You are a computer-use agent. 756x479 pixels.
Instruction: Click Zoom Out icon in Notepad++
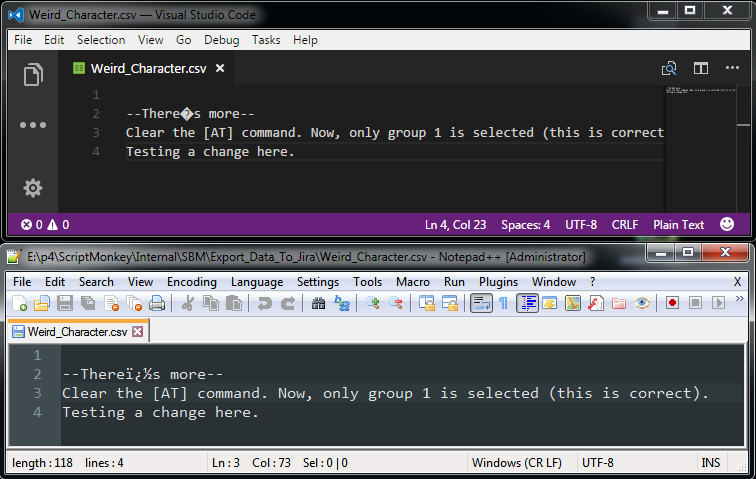(x=396, y=303)
